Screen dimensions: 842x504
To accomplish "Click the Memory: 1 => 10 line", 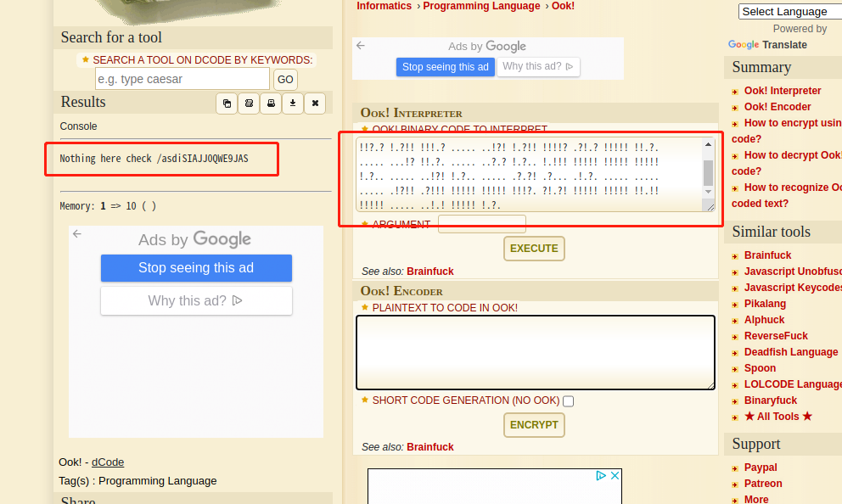I will pyautogui.click(x=108, y=206).
